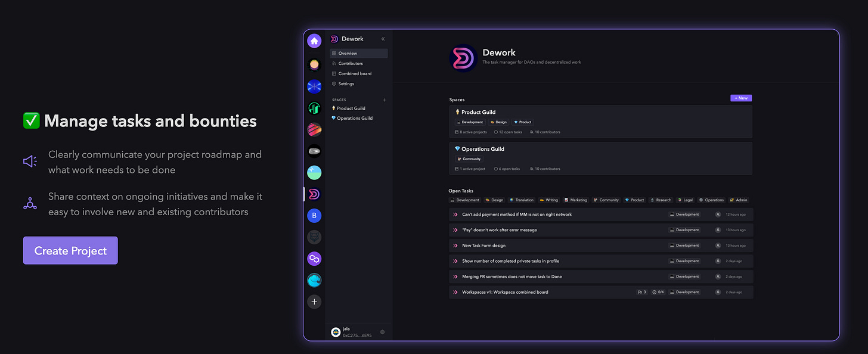Click the megaphone icon beside roadmap text
The width and height of the screenshot is (868, 354).
(30, 162)
